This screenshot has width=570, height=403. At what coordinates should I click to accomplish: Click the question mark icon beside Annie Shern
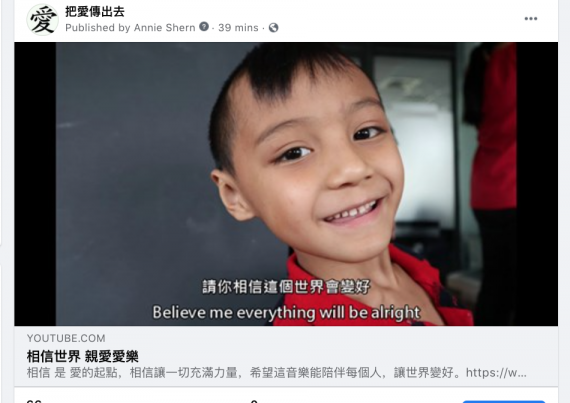click(204, 27)
